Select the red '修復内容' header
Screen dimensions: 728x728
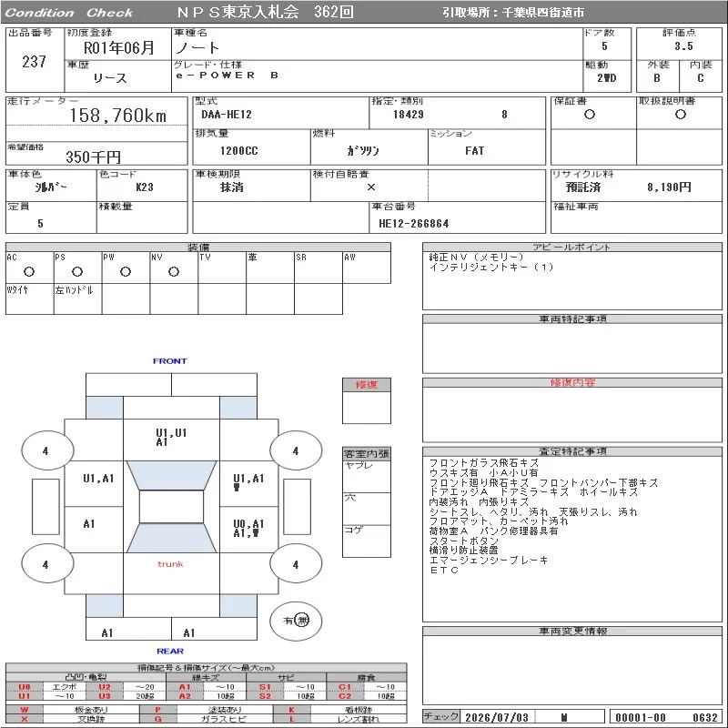pyautogui.click(x=572, y=382)
